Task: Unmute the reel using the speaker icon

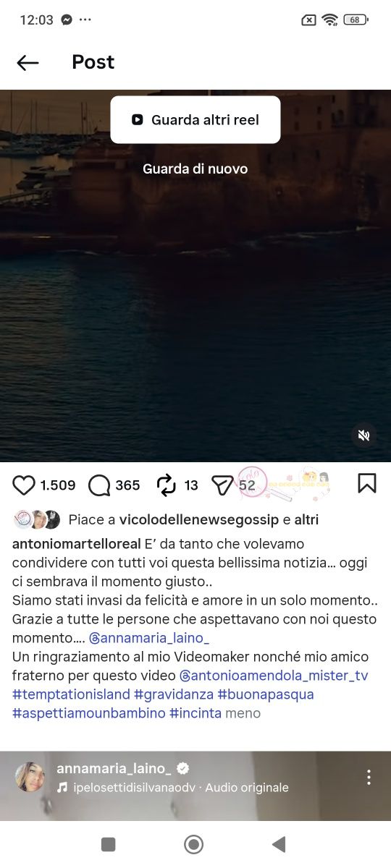Action: point(364,435)
